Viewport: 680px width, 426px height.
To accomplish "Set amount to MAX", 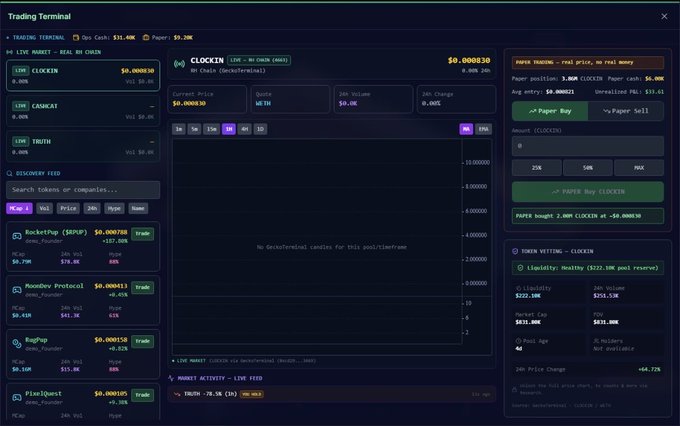I will (x=639, y=167).
